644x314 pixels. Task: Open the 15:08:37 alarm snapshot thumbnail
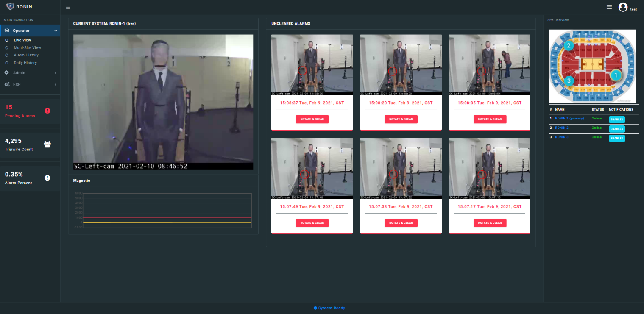point(312,65)
